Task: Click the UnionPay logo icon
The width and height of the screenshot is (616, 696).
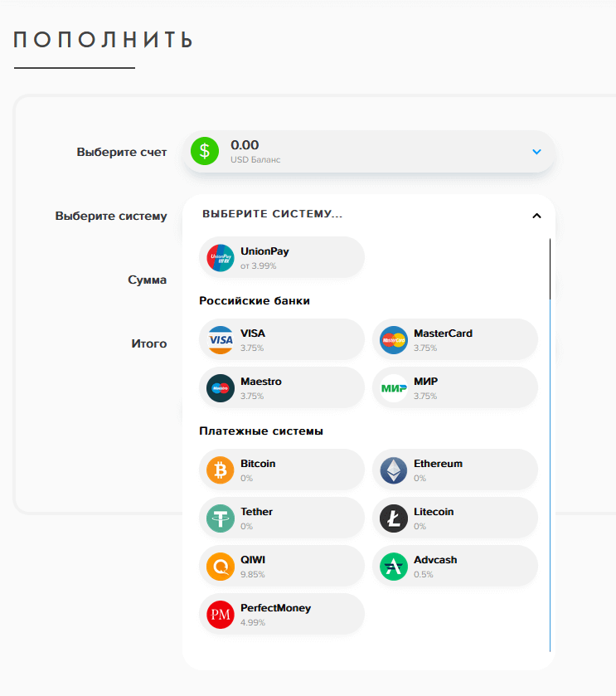Action: pos(221,257)
